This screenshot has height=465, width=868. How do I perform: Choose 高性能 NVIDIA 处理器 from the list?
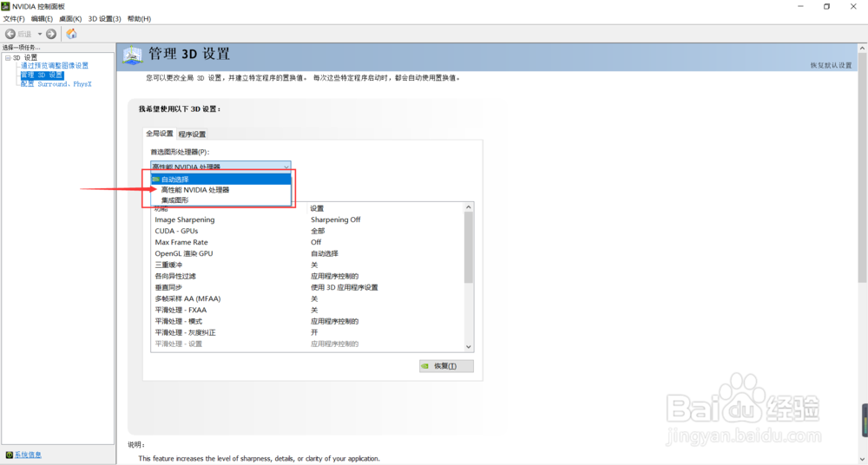220,190
